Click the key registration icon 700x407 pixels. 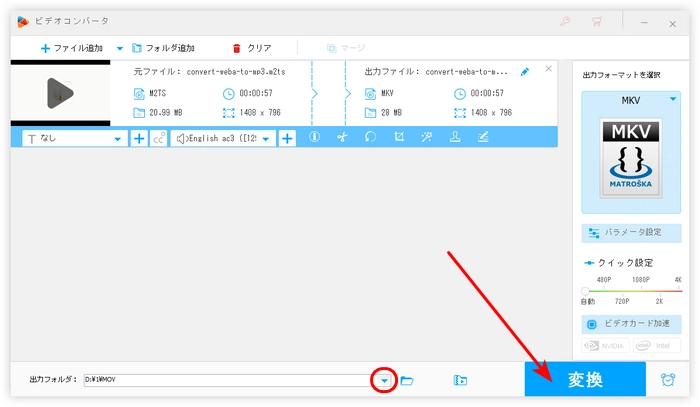pos(565,21)
